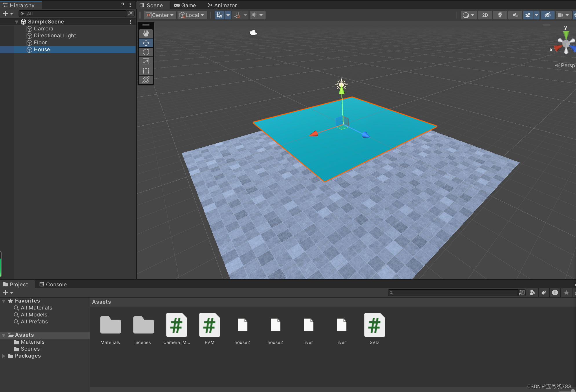Screen dimensions: 576x392
Task: Switch to the Game tab
Action: (x=185, y=5)
